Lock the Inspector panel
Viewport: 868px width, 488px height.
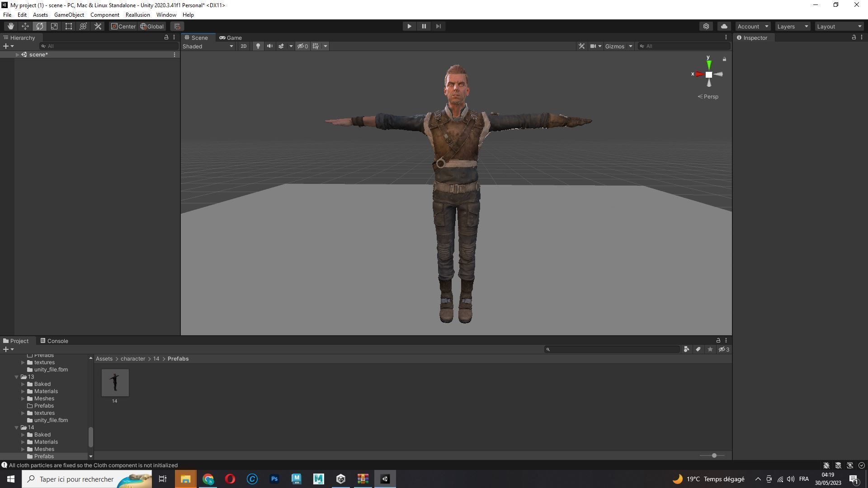click(854, 38)
